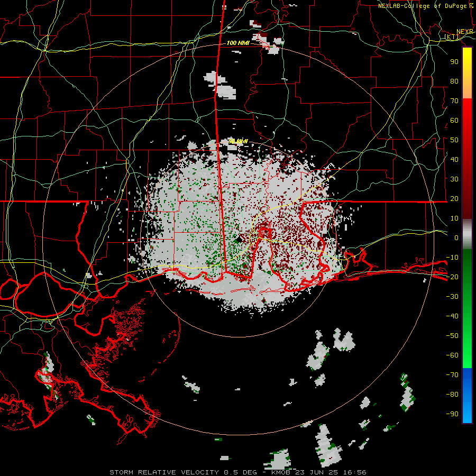Click the '-80' value on the velocity scale

point(452,395)
